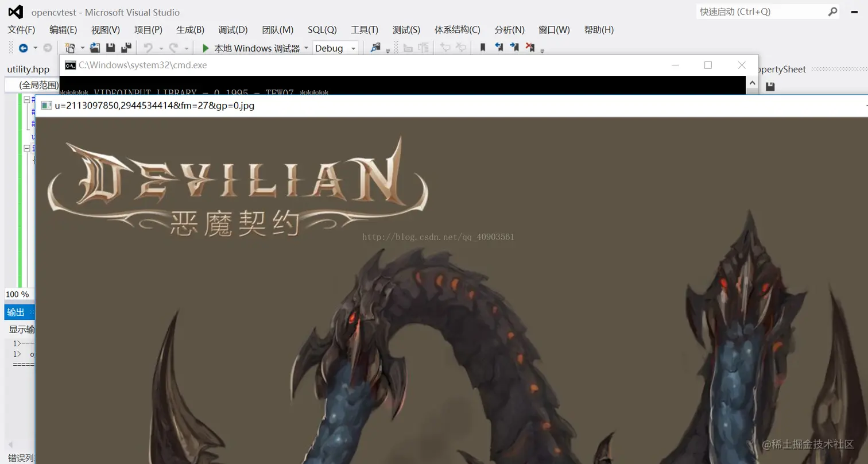
Task: Collapse the first code outlining region
Action: [x=26, y=99]
